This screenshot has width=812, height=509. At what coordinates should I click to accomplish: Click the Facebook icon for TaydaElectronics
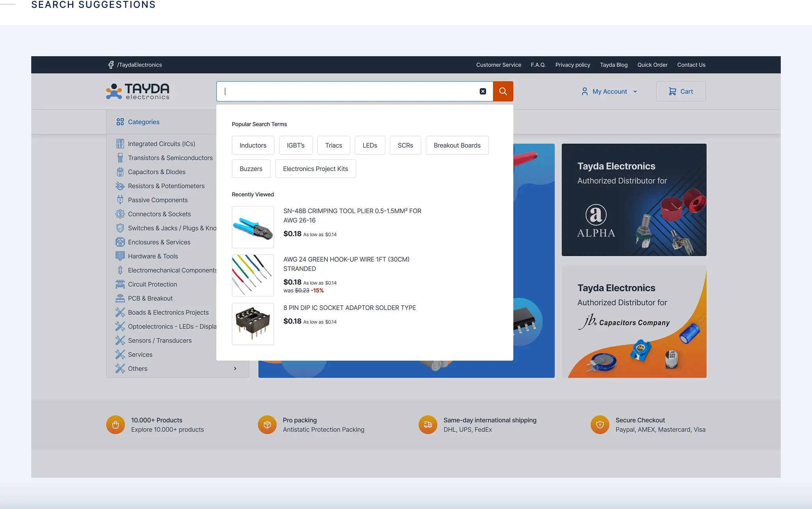tap(111, 65)
